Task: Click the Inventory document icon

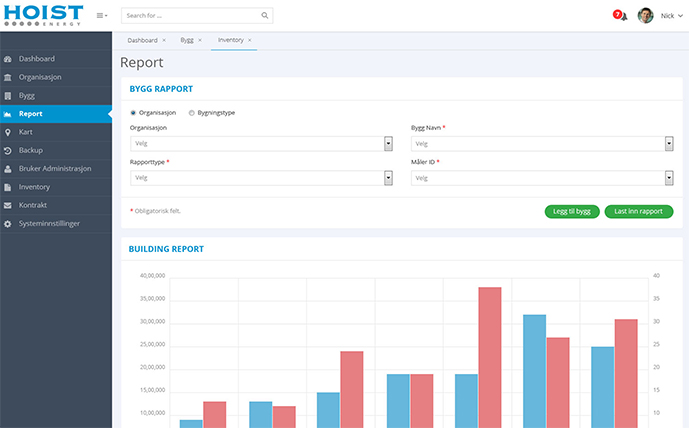Action: point(7,187)
